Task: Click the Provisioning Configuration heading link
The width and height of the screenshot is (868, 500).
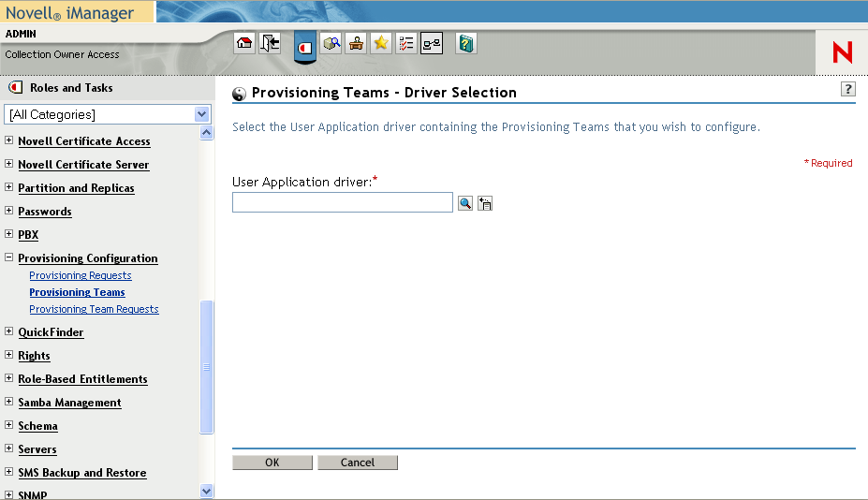Action: point(88,258)
